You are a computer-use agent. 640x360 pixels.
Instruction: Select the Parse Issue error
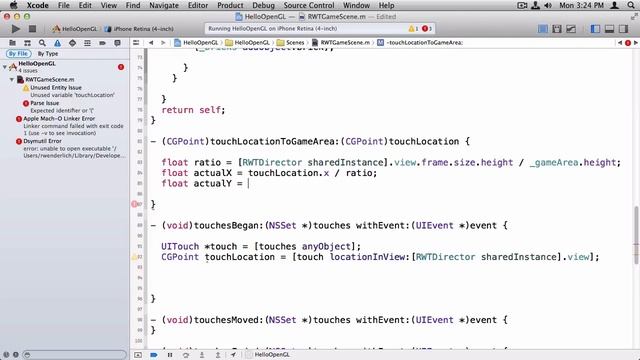tap(44, 103)
